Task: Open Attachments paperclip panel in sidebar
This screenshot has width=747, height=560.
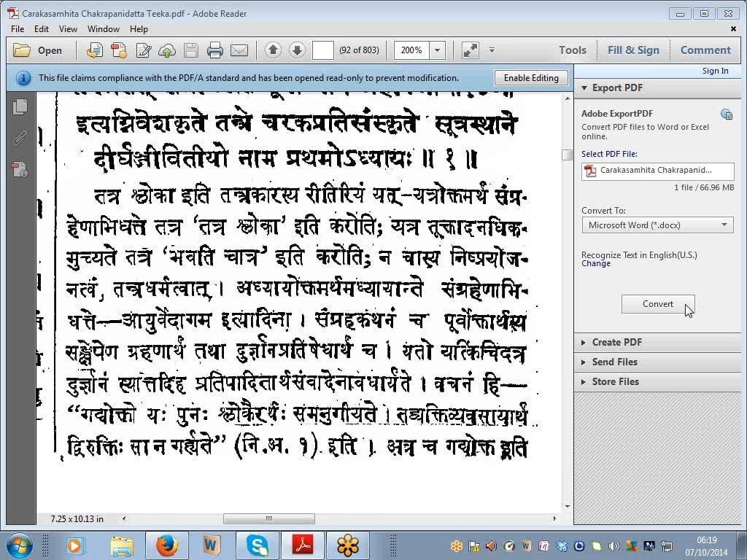Action: (20, 139)
